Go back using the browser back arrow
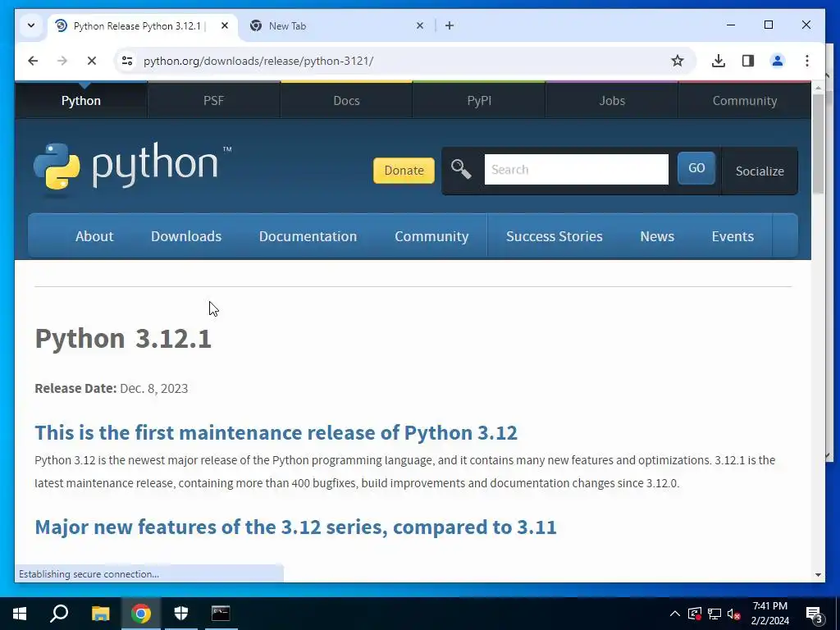Viewport: 840px width, 630px height. click(x=33, y=61)
